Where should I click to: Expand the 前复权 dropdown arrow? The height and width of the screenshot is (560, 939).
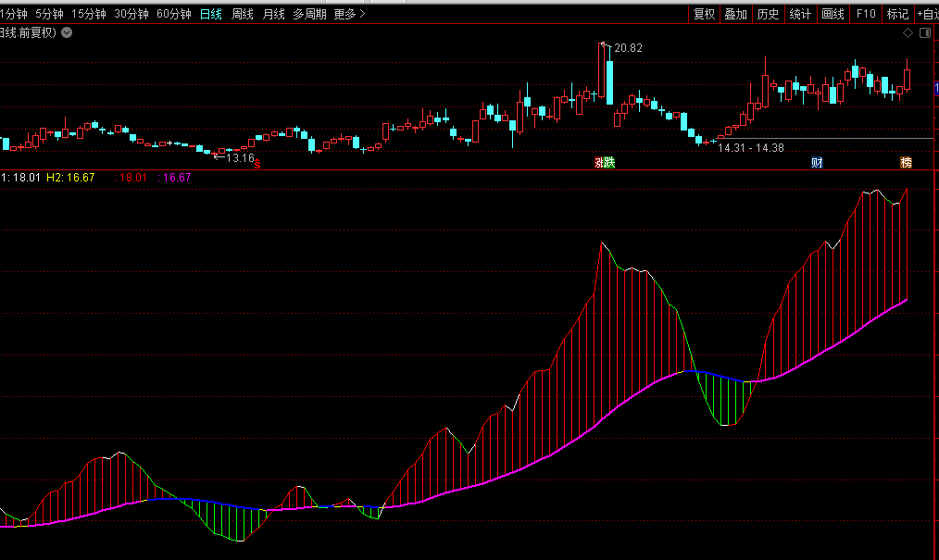click(x=67, y=32)
